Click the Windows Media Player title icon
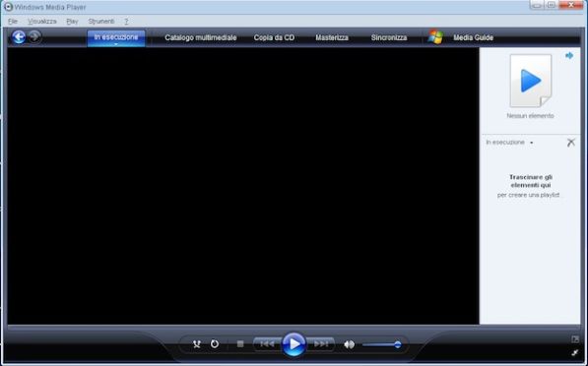This screenshot has width=588, height=366. [x=8, y=7]
